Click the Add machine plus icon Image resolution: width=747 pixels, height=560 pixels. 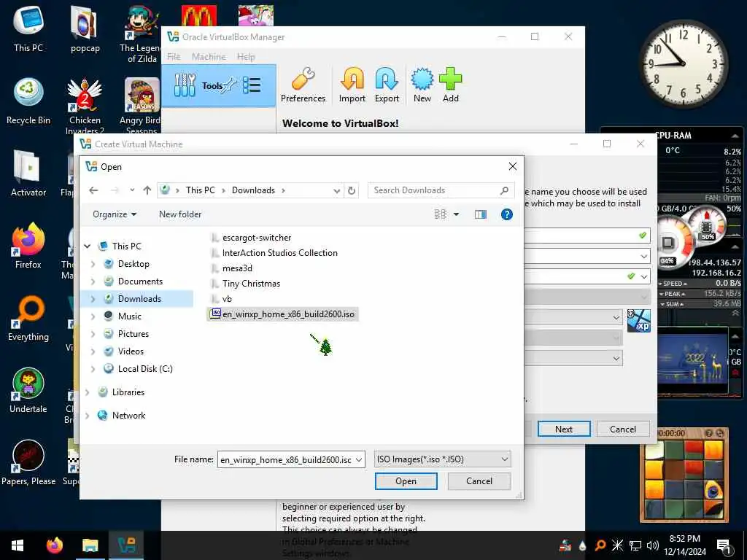point(450,85)
